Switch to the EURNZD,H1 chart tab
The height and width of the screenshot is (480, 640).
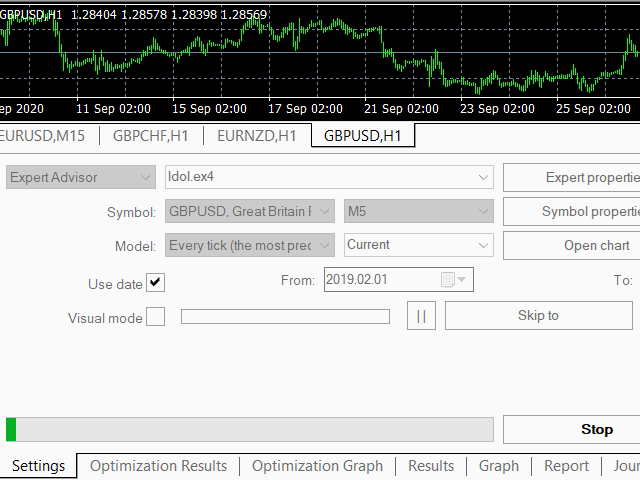point(257,136)
